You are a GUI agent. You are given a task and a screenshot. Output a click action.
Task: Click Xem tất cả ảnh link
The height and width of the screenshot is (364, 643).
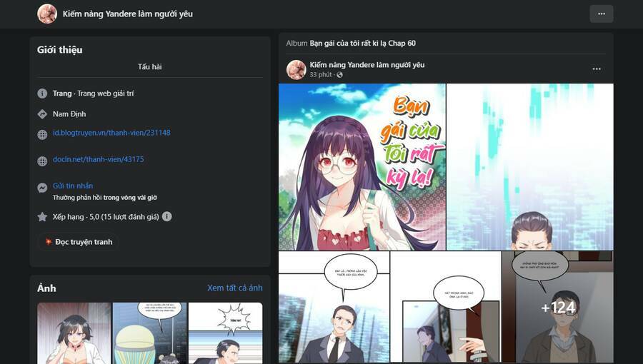[x=234, y=288]
